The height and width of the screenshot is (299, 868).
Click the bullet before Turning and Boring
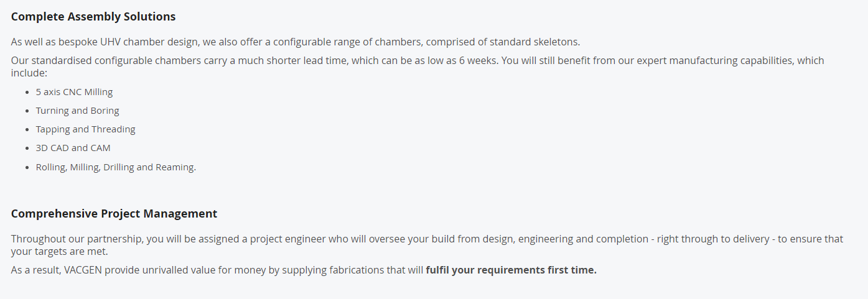28,111
